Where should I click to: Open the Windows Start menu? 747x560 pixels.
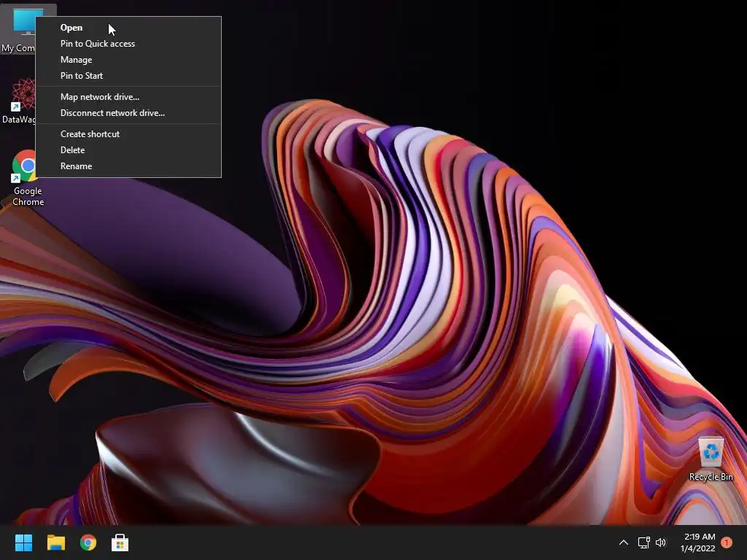(23, 542)
